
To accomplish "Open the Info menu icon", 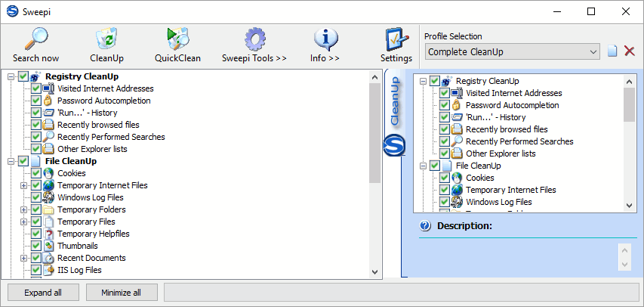I will 325,39.
